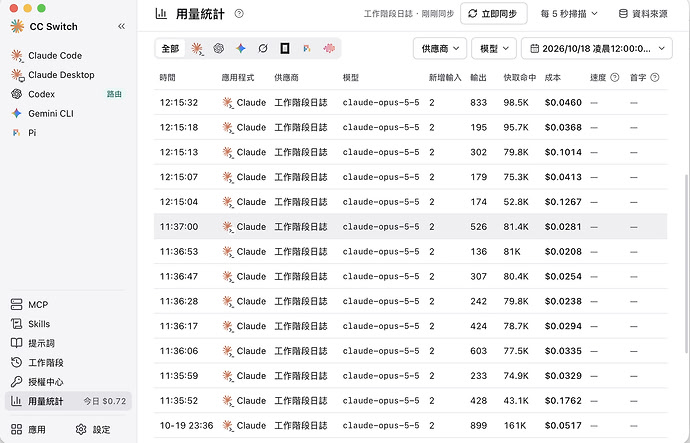Expand the date range picker dropdown

(x=597, y=48)
